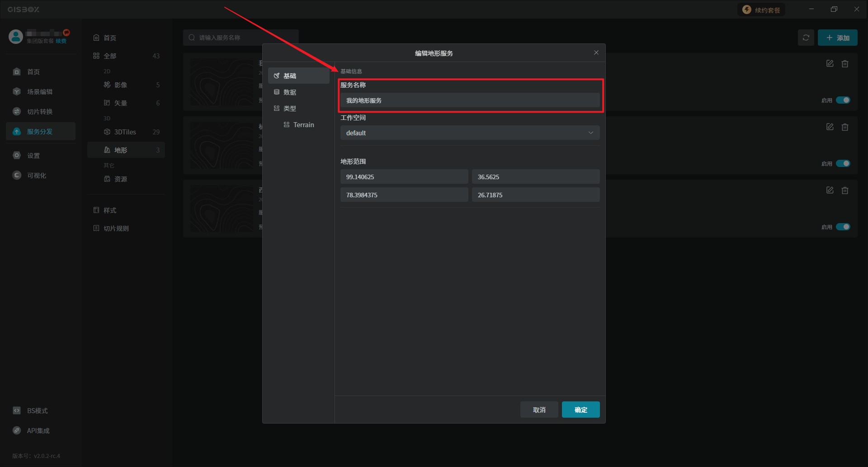Click the 取消 cancel button
Image resolution: width=868 pixels, height=467 pixels.
[x=539, y=410]
